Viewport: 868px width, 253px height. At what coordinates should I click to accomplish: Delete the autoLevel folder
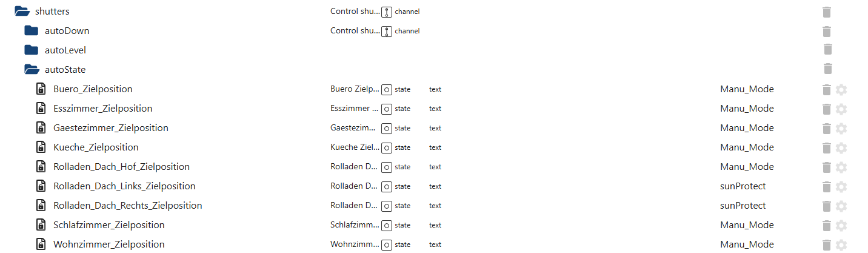tap(828, 50)
